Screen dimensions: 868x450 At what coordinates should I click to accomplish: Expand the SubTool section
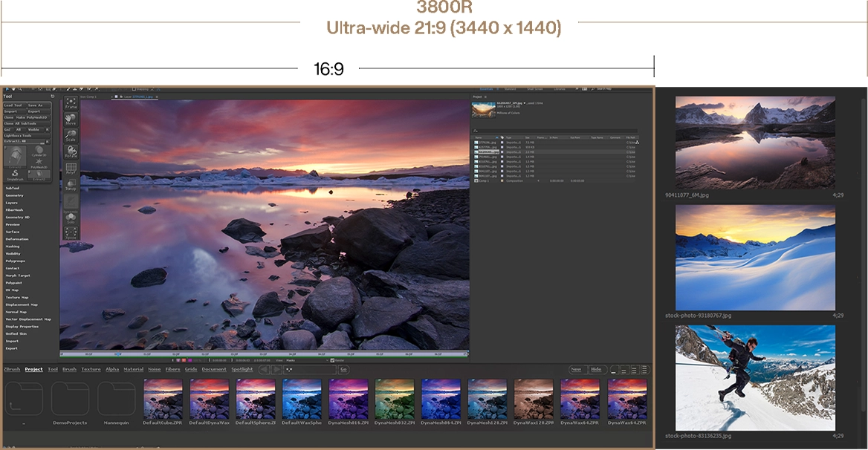point(13,188)
